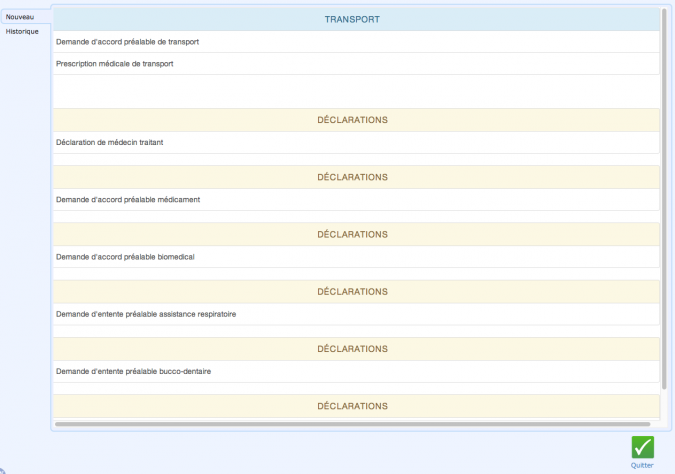The height and width of the screenshot is (474, 675).
Task: Click the Quitter label below the checkmark
Action: coord(642,465)
